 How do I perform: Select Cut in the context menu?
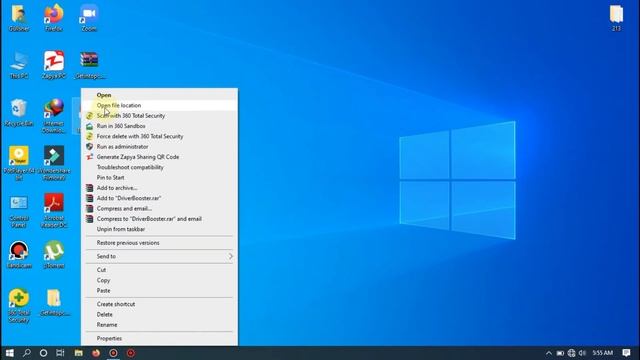click(x=159, y=270)
